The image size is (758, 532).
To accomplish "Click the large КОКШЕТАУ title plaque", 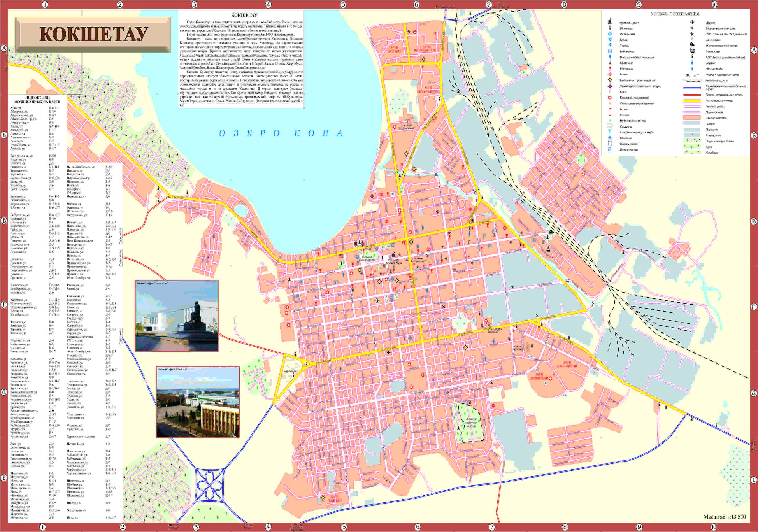I will (x=93, y=35).
